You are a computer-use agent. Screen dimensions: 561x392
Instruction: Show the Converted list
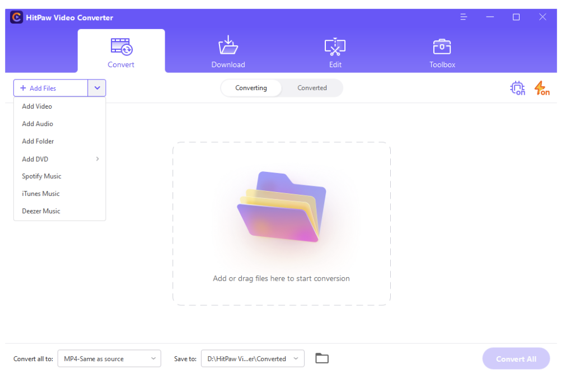coord(312,88)
